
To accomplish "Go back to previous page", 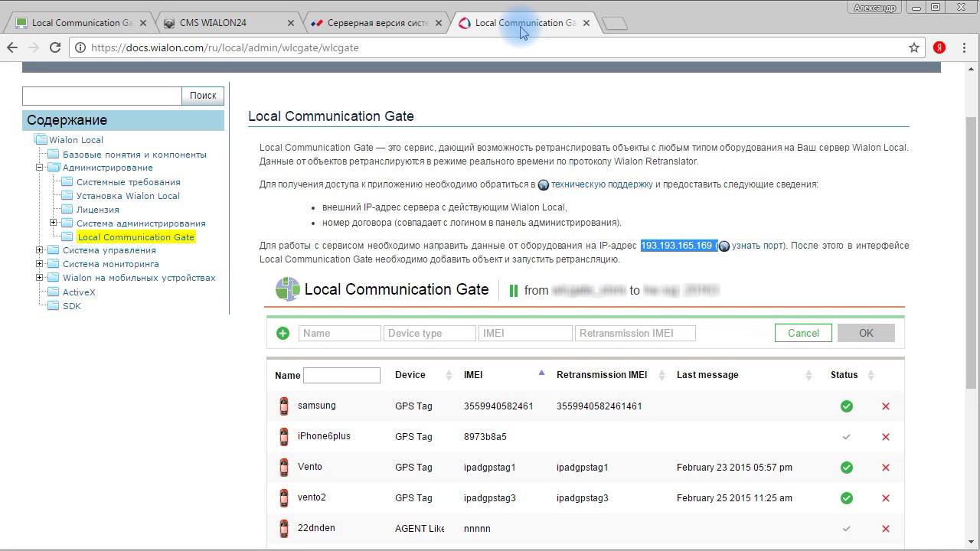I will (x=12, y=47).
